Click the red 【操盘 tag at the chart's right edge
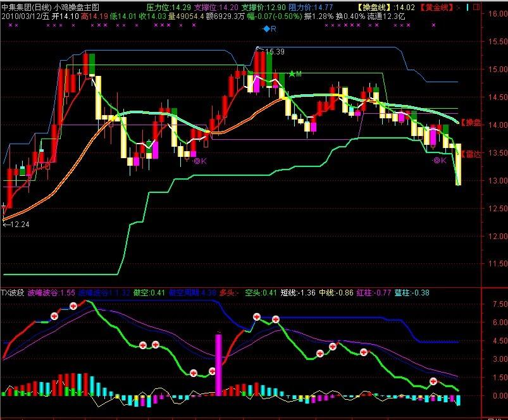The image size is (508, 420). tap(471, 123)
